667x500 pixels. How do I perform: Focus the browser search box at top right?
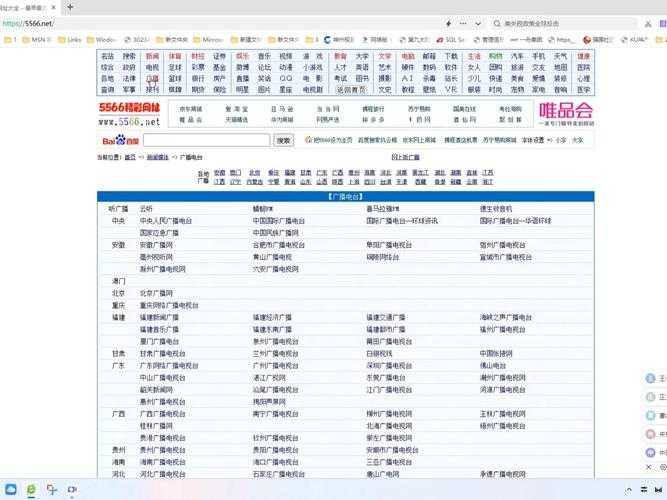tap(564, 23)
